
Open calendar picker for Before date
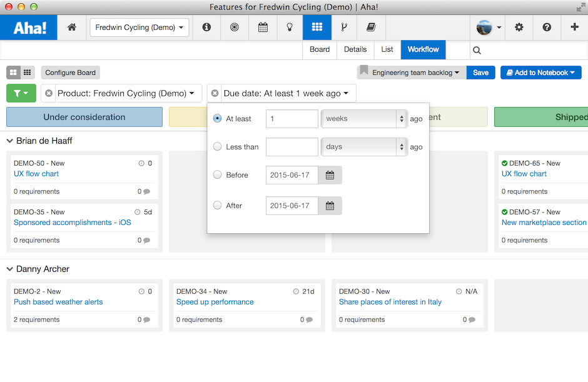pyautogui.click(x=330, y=175)
